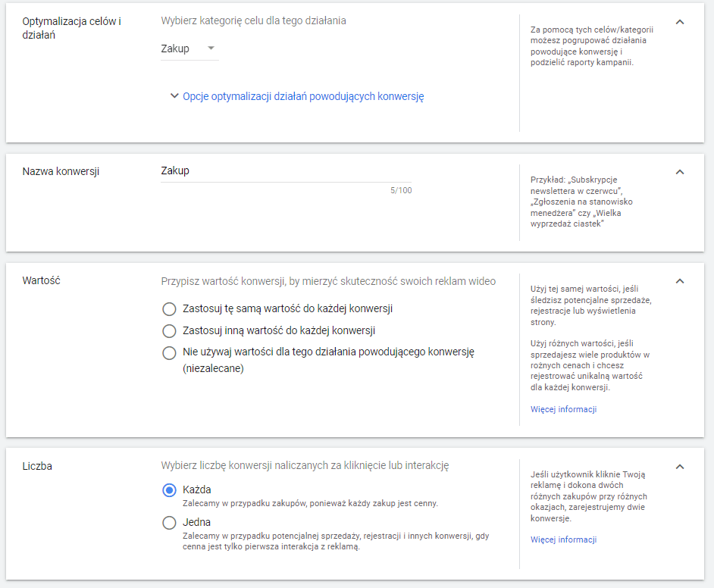Open Więcej informacji in the Liczba section
The width and height of the screenshot is (714, 588).
(563, 540)
